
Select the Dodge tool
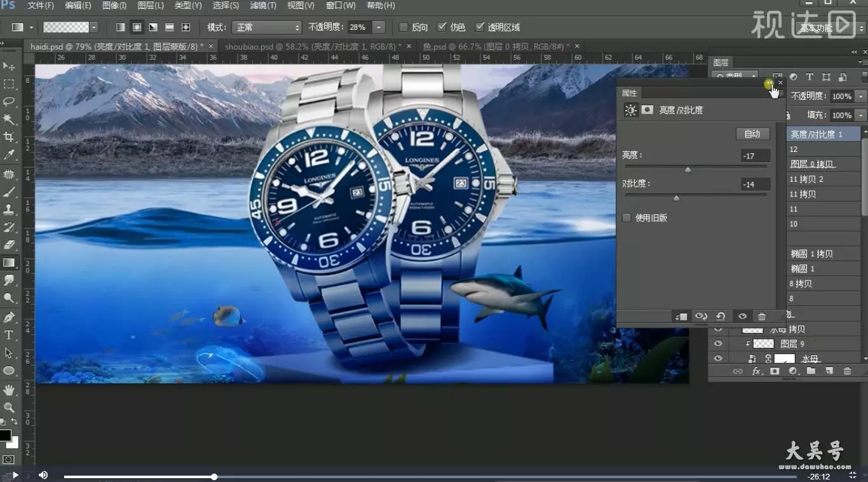coord(9,298)
